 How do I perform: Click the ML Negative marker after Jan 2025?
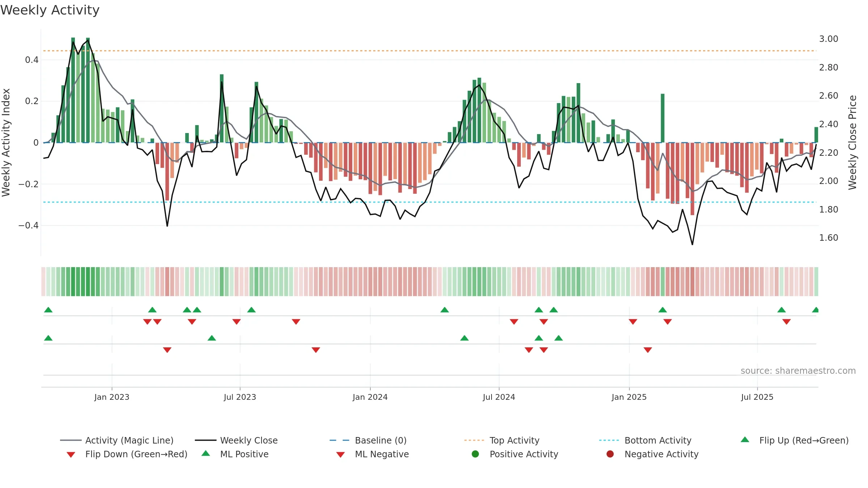[x=648, y=350]
